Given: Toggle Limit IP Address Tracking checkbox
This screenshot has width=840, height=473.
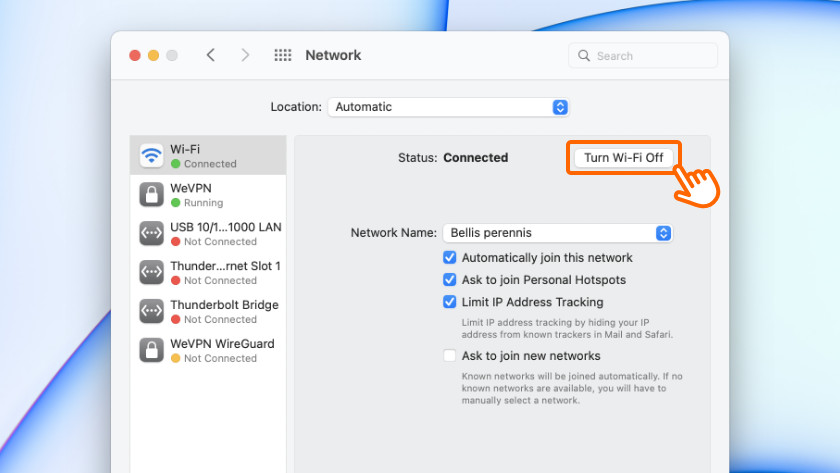Looking at the screenshot, I should [450, 302].
